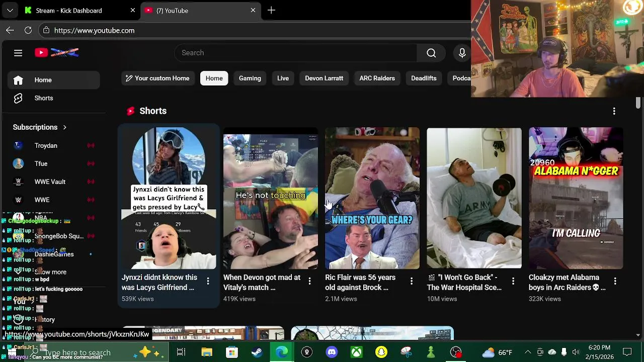Reload the page
The height and width of the screenshot is (362, 644).
28,30
